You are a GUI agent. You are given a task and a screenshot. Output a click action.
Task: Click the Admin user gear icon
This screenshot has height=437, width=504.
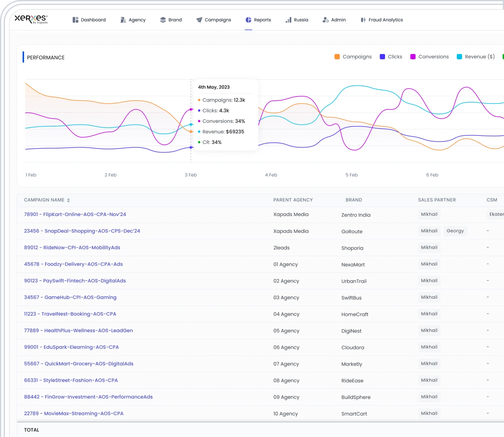(326, 20)
